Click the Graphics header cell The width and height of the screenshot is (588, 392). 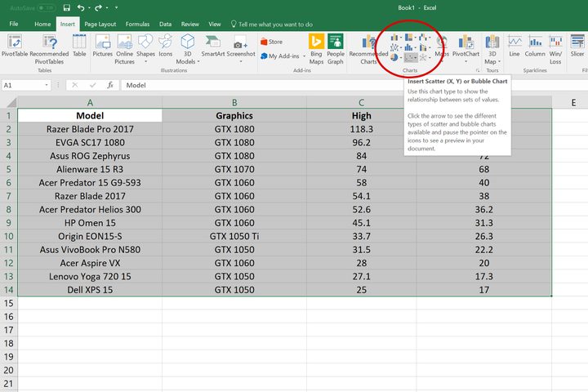point(234,116)
